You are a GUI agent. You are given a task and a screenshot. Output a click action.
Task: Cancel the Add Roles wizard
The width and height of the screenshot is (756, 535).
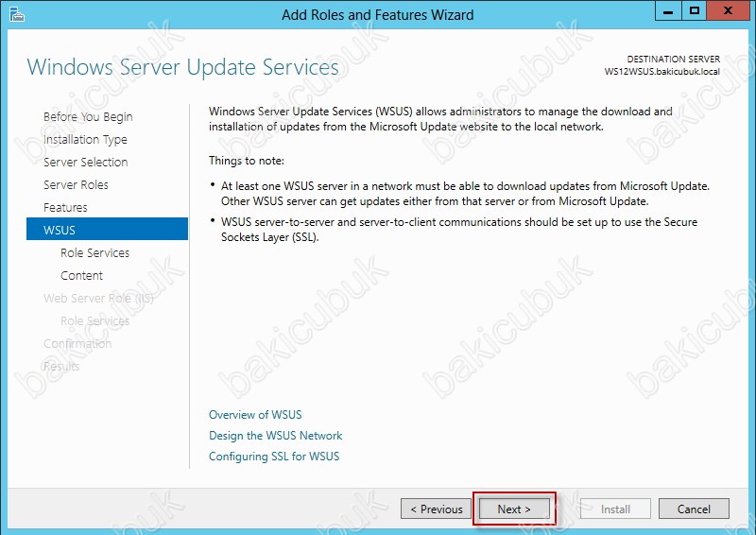point(694,509)
